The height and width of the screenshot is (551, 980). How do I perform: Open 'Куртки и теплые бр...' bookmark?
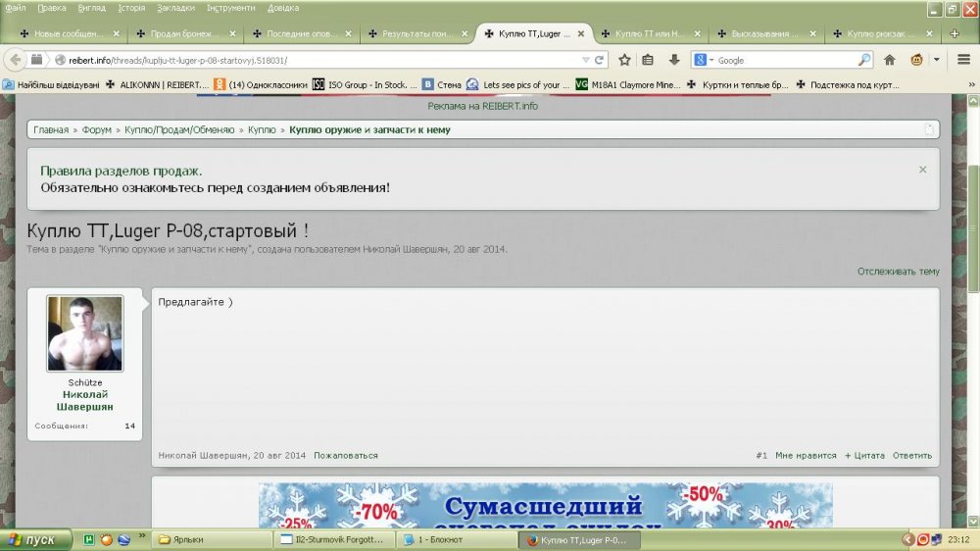pyautogui.click(x=738, y=84)
